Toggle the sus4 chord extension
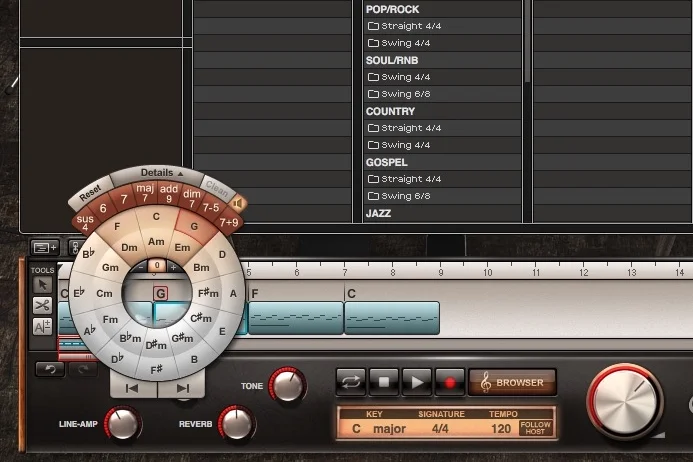This screenshot has width=693, height=462. pyautogui.click(x=84, y=223)
